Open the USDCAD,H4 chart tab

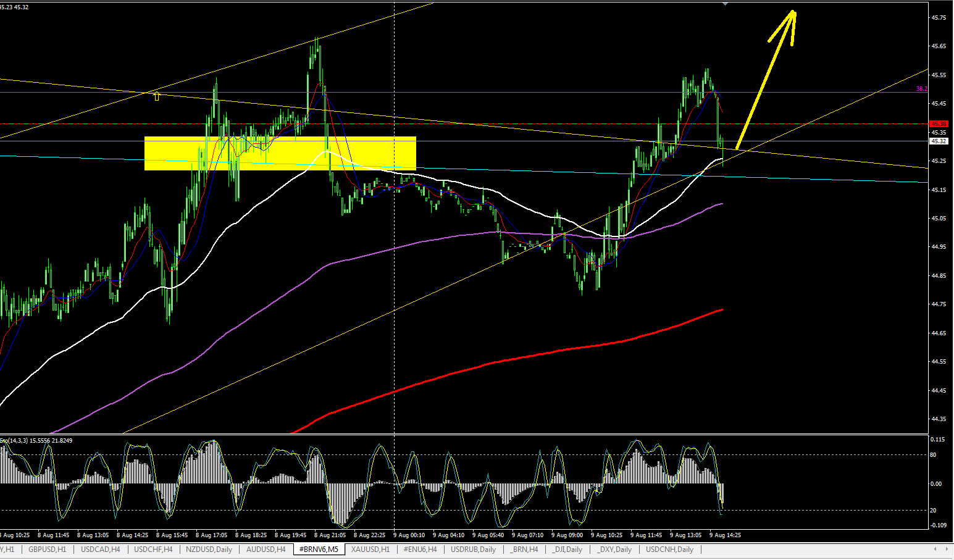[x=101, y=550]
